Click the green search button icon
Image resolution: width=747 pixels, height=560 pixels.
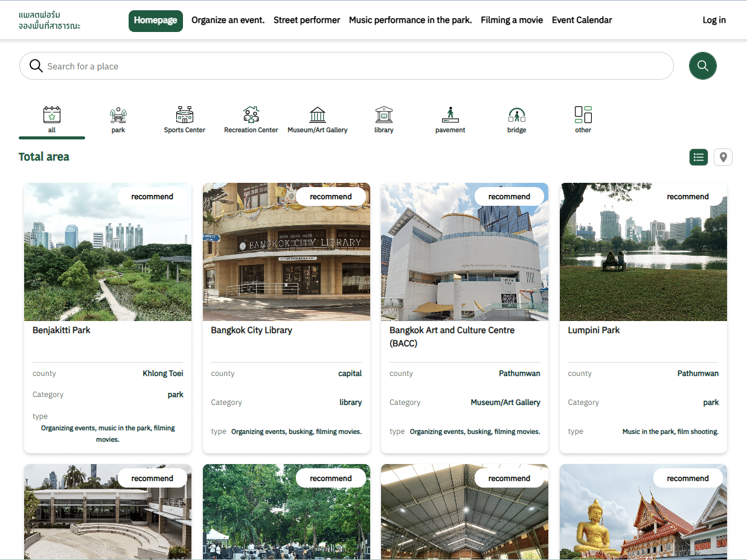pyautogui.click(x=703, y=66)
